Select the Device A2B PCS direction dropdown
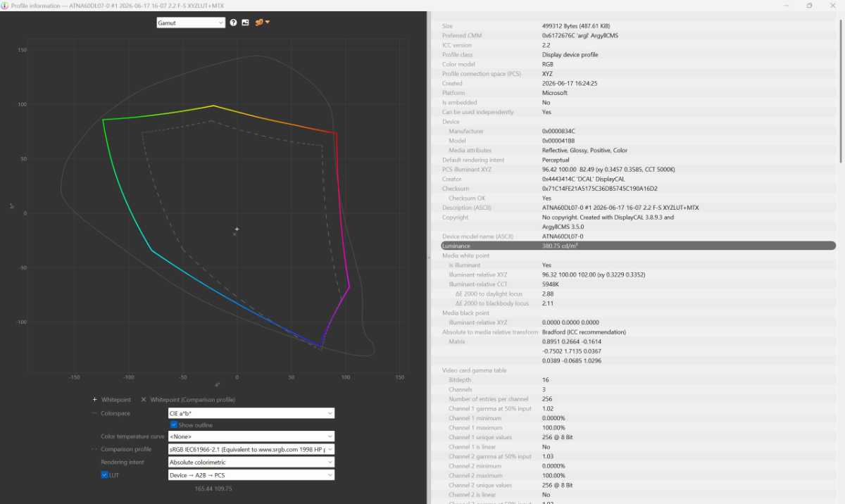Viewport: 845px width, 504px height. pyautogui.click(x=251, y=475)
